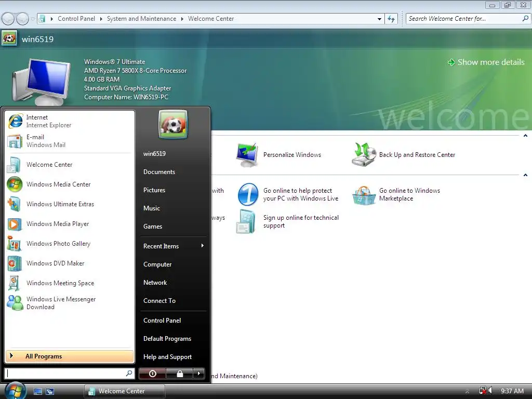The height and width of the screenshot is (399, 532).
Task: Launch Windows Mail E-mail entry
Action: 70,141
